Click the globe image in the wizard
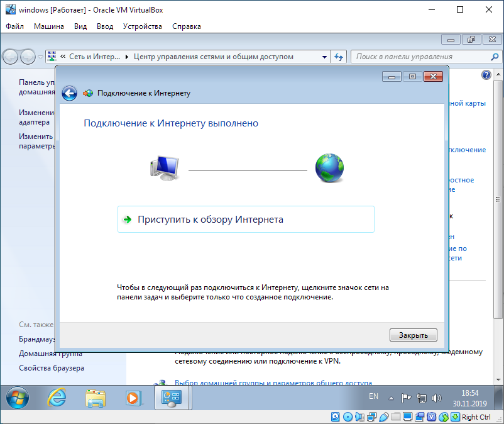The width and height of the screenshot is (504, 424). coord(329,168)
